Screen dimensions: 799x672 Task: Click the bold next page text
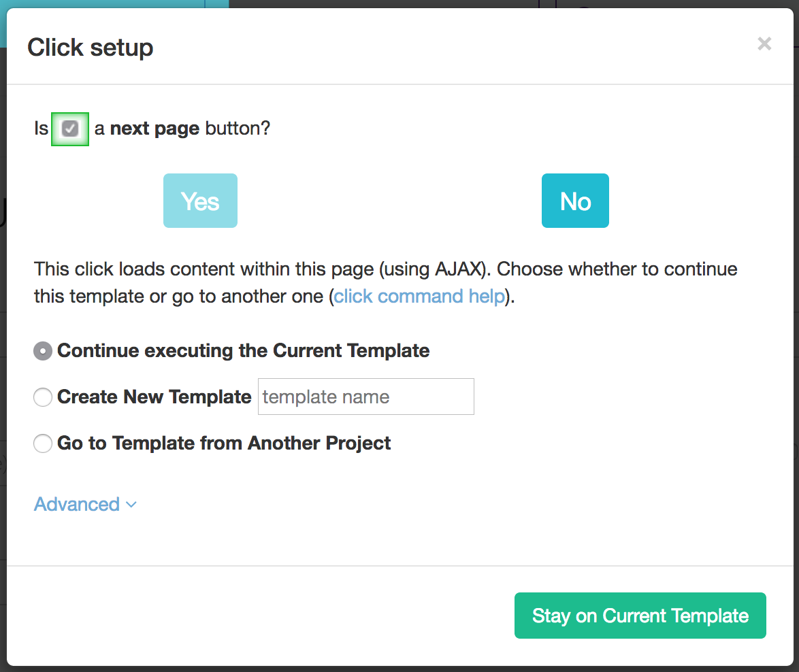154,129
